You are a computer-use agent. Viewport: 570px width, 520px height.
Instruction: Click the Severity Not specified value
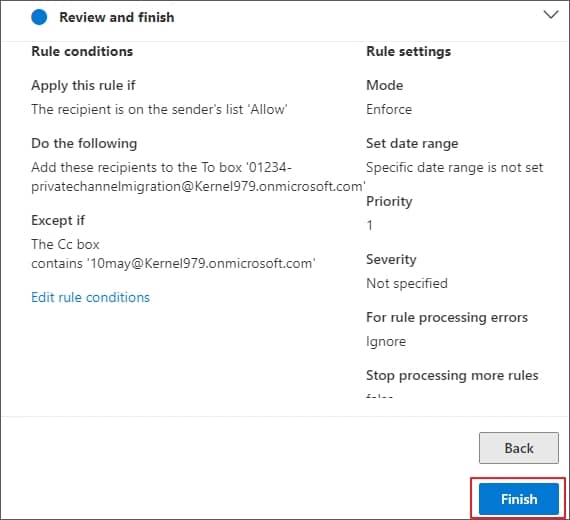coord(407,283)
